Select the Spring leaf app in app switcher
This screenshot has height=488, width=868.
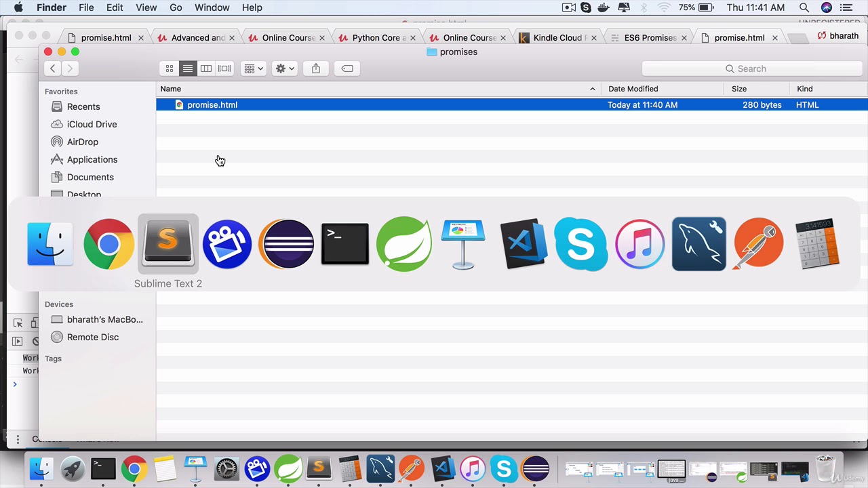(404, 243)
